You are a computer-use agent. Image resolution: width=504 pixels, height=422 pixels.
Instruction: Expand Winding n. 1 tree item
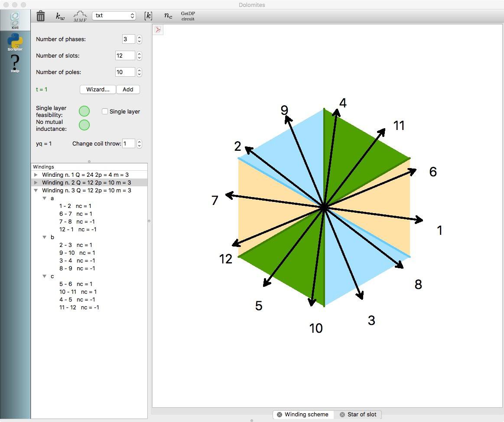pyautogui.click(x=36, y=175)
